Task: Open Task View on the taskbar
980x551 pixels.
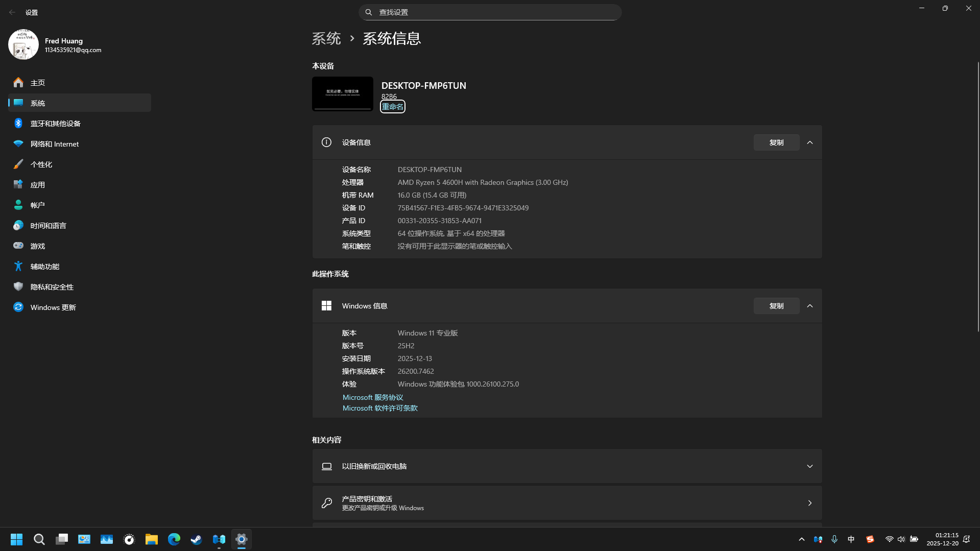Action: click(x=62, y=539)
